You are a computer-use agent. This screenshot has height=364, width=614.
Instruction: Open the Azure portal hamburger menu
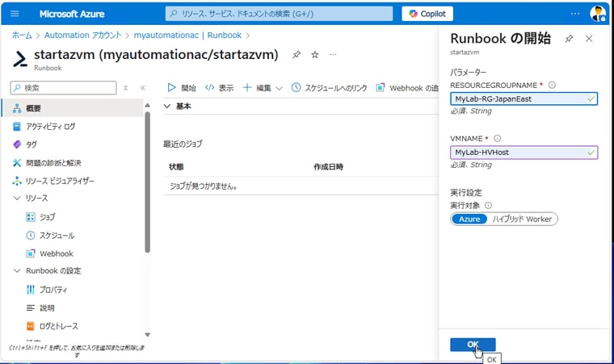coord(15,14)
